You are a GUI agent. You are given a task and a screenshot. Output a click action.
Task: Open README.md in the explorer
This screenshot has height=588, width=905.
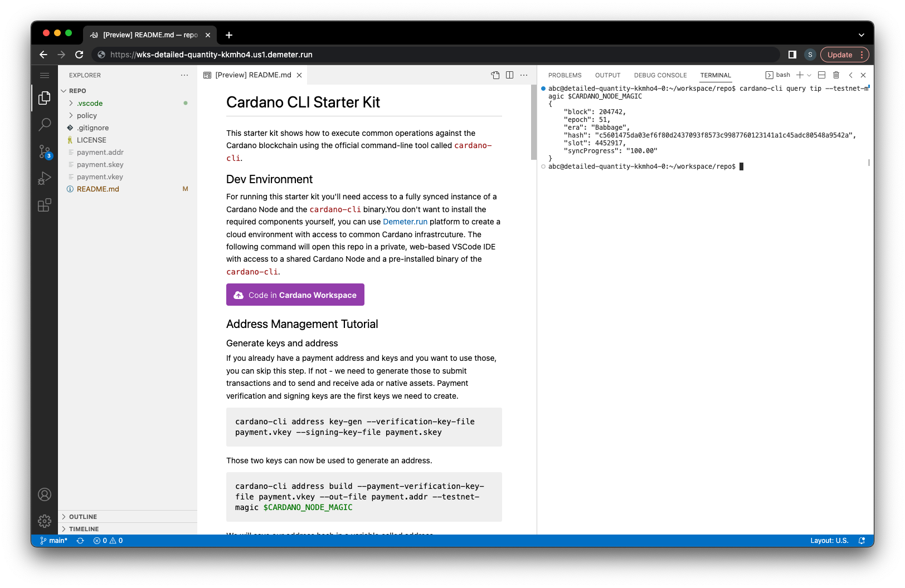(128, 189)
